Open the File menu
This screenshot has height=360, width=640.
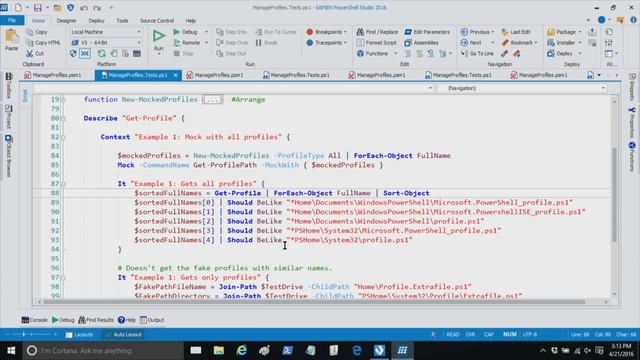pyautogui.click(x=12, y=20)
